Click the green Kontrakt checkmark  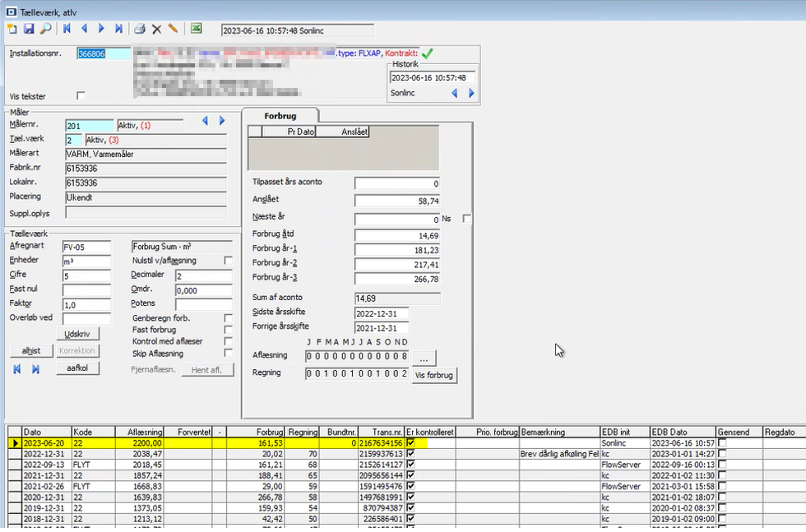coord(427,53)
